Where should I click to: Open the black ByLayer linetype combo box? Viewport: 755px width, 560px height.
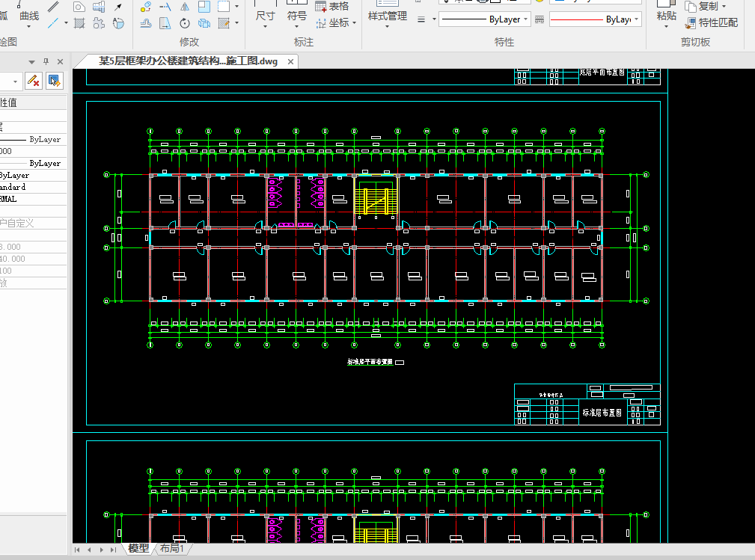[x=485, y=19]
